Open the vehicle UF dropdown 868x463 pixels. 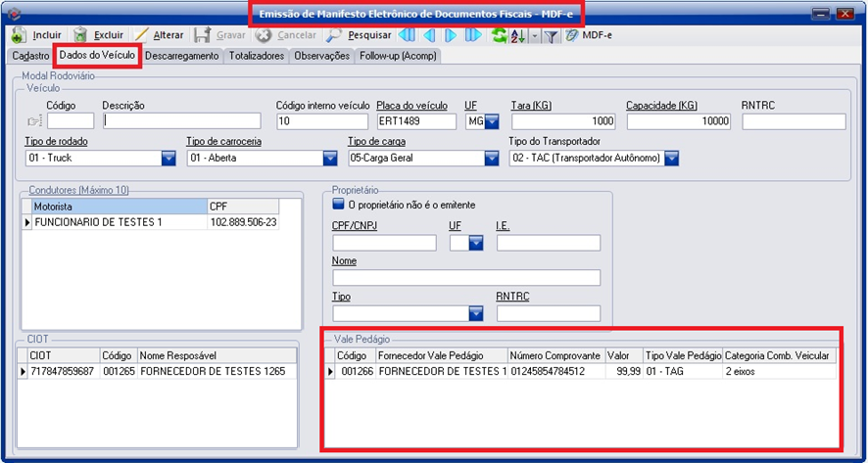pyautogui.click(x=492, y=121)
